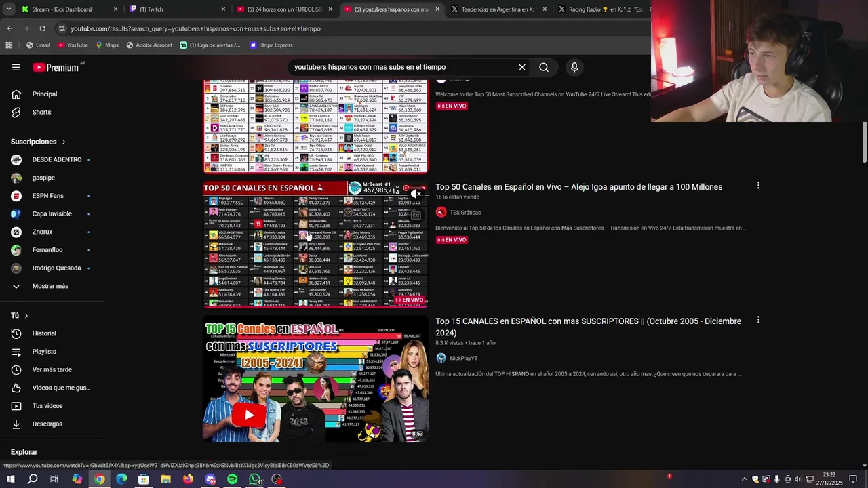This screenshot has width=868, height=488.
Task: Close the youtubers hispanos tab
Action: 437,9
